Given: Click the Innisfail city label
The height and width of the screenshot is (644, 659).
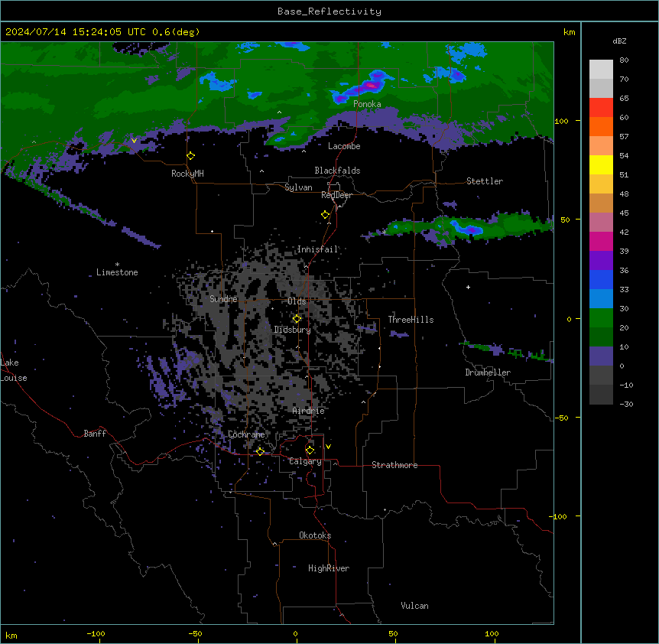Looking at the screenshot, I should coord(318,249).
